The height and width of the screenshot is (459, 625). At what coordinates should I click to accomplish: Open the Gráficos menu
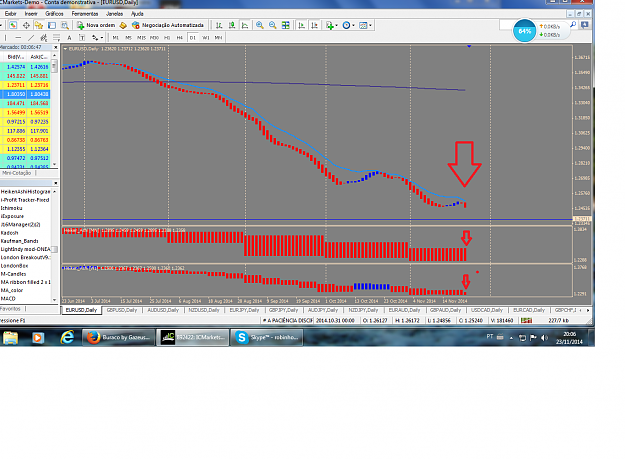(x=54, y=14)
